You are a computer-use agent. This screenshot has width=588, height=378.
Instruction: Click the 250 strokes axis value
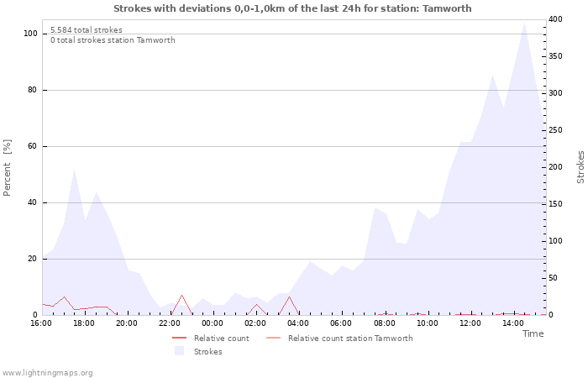click(555, 130)
